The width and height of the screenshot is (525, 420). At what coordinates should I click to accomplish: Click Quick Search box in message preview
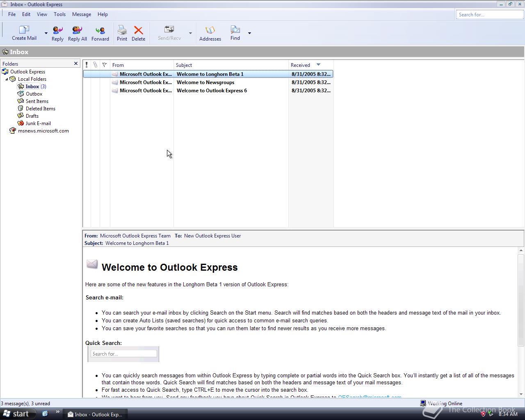pyautogui.click(x=123, y=354)
